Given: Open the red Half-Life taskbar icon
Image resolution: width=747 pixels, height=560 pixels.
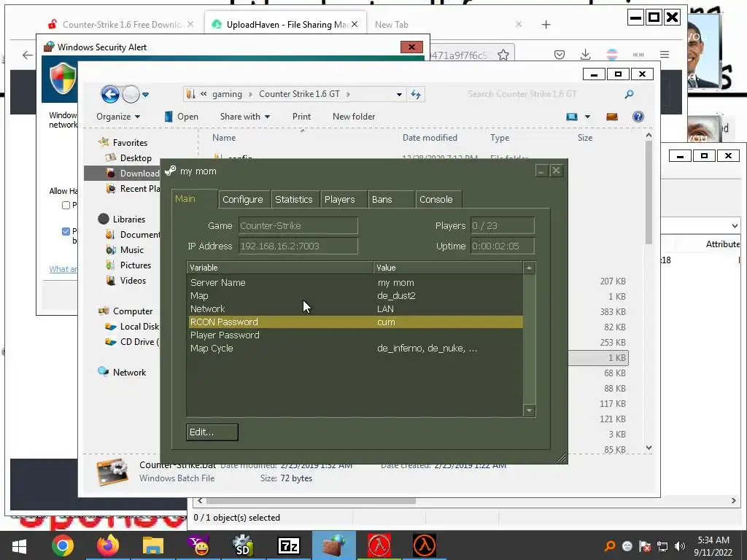Looking at the screenshot, I should 379,545.
